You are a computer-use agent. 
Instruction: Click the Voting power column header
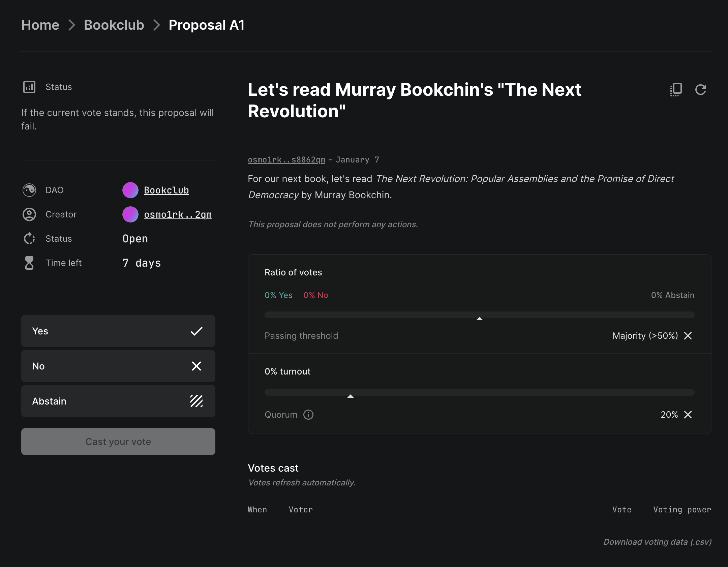(x=682, y=510)
